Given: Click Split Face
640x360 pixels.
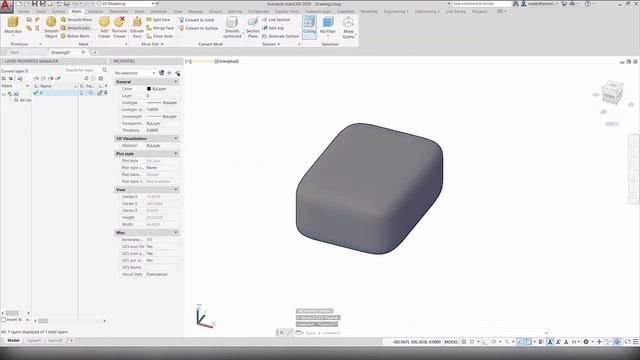Looking at the screenshot, I should pos(158,20).
